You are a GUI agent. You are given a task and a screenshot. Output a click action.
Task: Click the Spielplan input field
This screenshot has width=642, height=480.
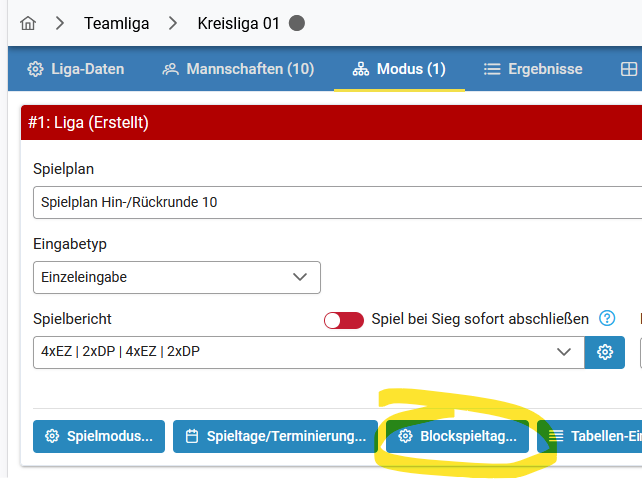(x=337, y=202)
